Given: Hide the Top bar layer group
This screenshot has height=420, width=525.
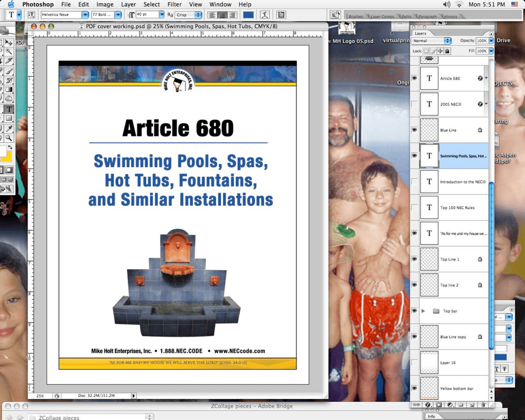Looking at the screenshot, I should pos(414,310).
